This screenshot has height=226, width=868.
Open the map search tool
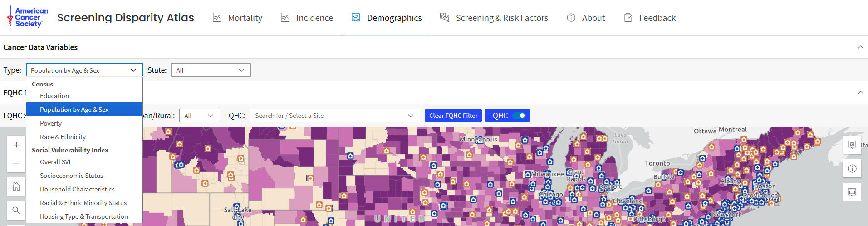16,210
